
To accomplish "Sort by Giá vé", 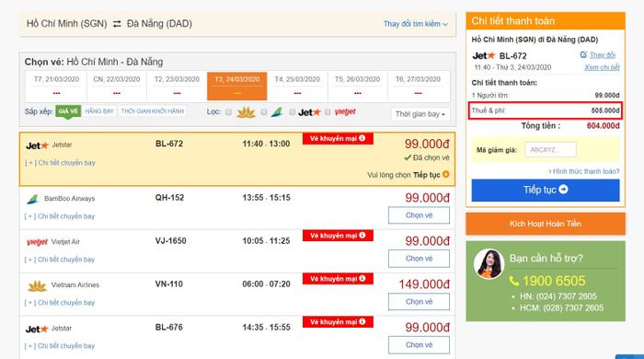I will click(x=68, y=111).
